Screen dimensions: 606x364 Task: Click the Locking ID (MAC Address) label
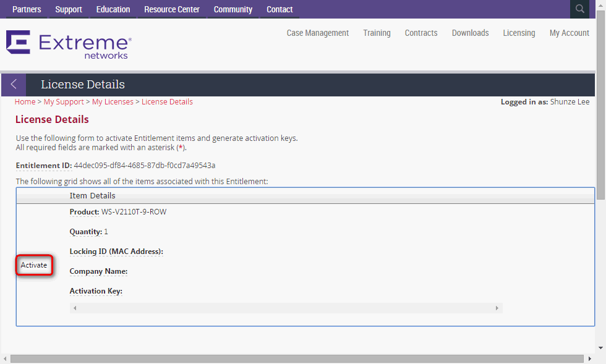point(116,252)
